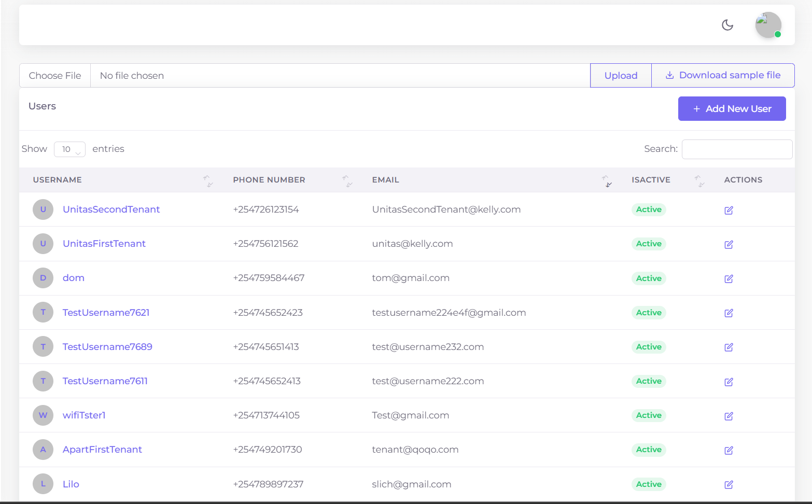Click Active badge next to wifiTster1

[x=649, y=415]
